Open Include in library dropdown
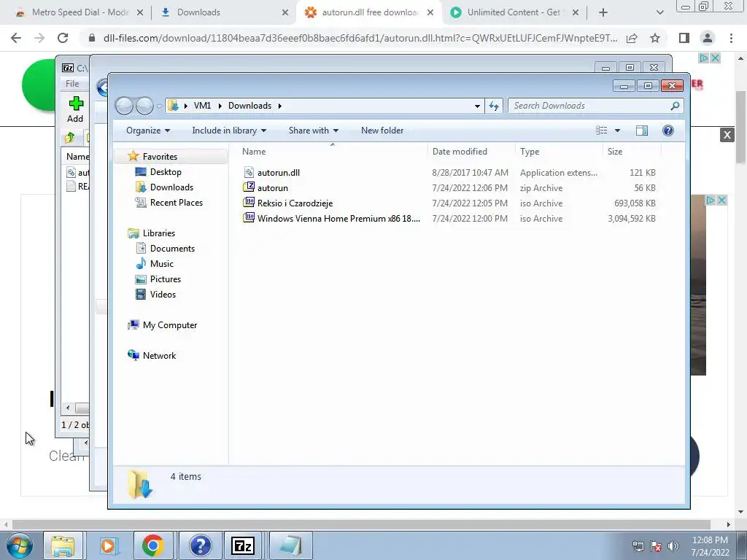Screen dimensions: 747x560 [229, 131]
